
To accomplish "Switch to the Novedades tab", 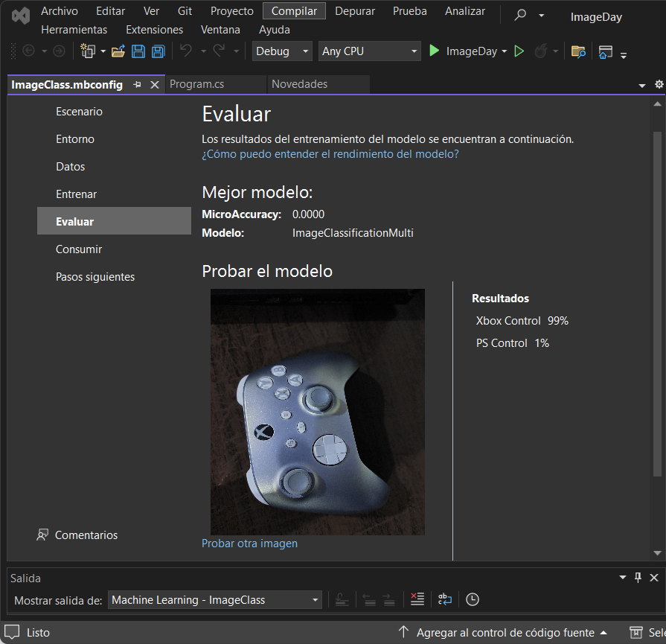I will 299,84.
